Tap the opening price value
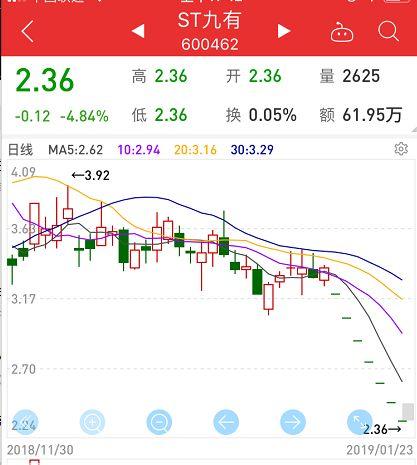The image size is (417, 465). 265,76
